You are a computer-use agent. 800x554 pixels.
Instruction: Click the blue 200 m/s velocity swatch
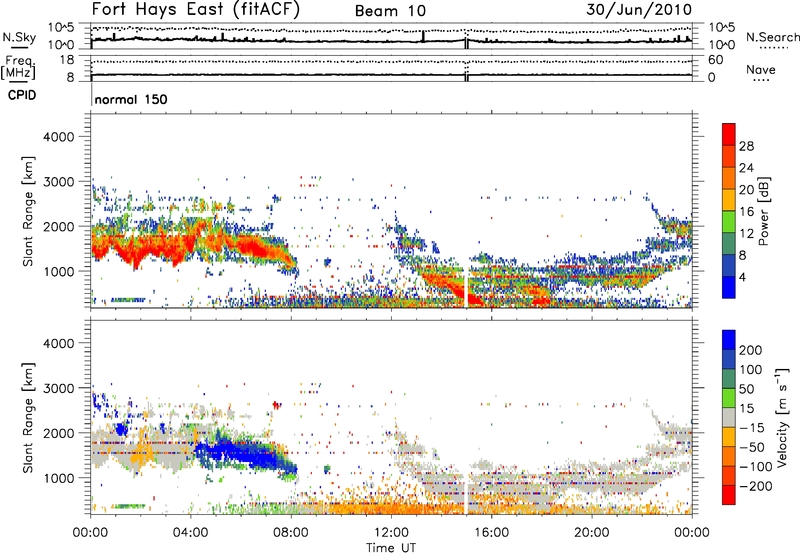point(729,340)
